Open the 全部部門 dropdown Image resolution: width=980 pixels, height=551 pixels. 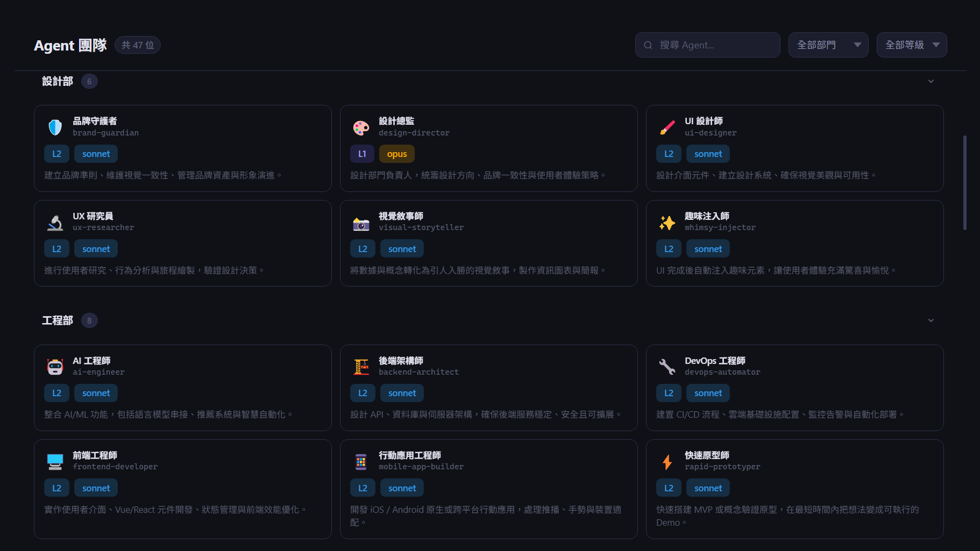(828, 45)
